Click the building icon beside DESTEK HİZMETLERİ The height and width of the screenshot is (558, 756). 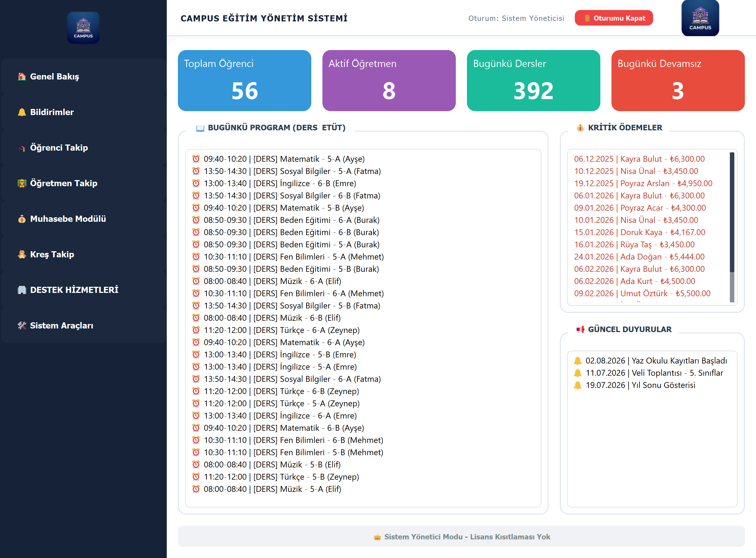click(x=22, y=290)
